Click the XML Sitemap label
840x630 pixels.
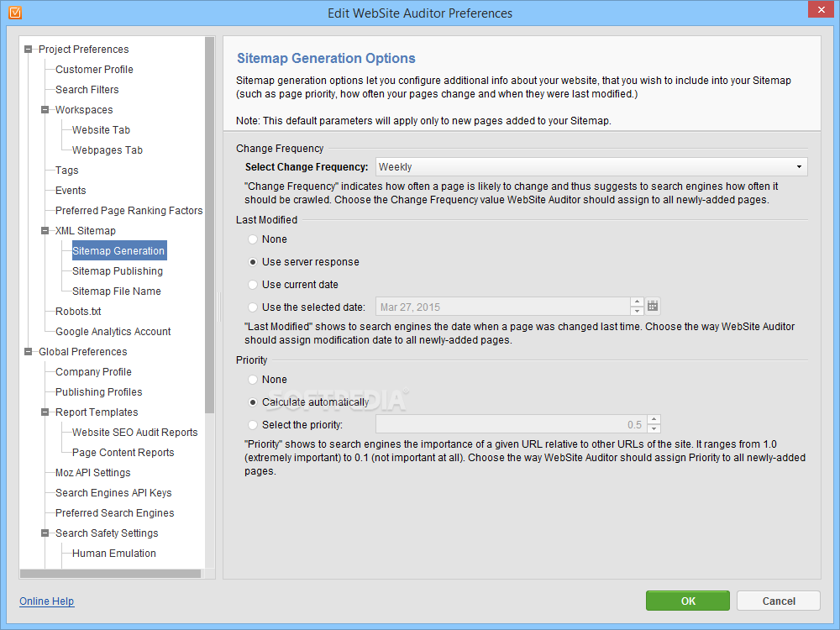pos(85,231)
